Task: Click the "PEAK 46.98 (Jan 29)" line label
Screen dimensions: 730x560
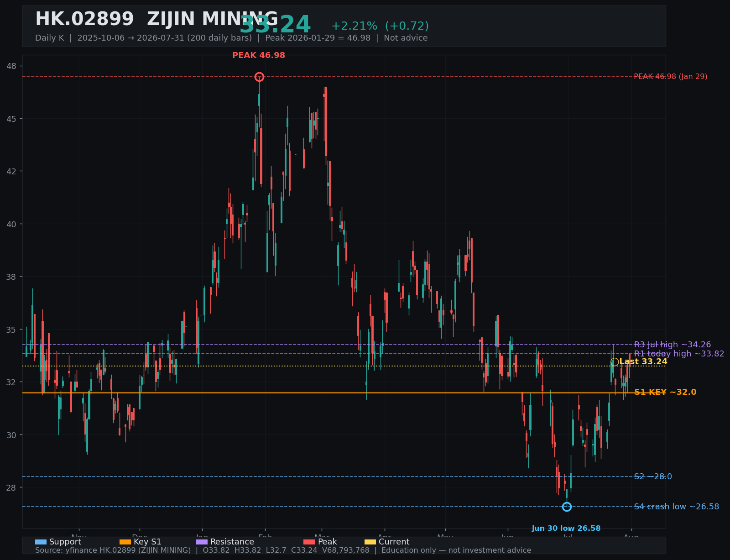Action: click(671, 77)
